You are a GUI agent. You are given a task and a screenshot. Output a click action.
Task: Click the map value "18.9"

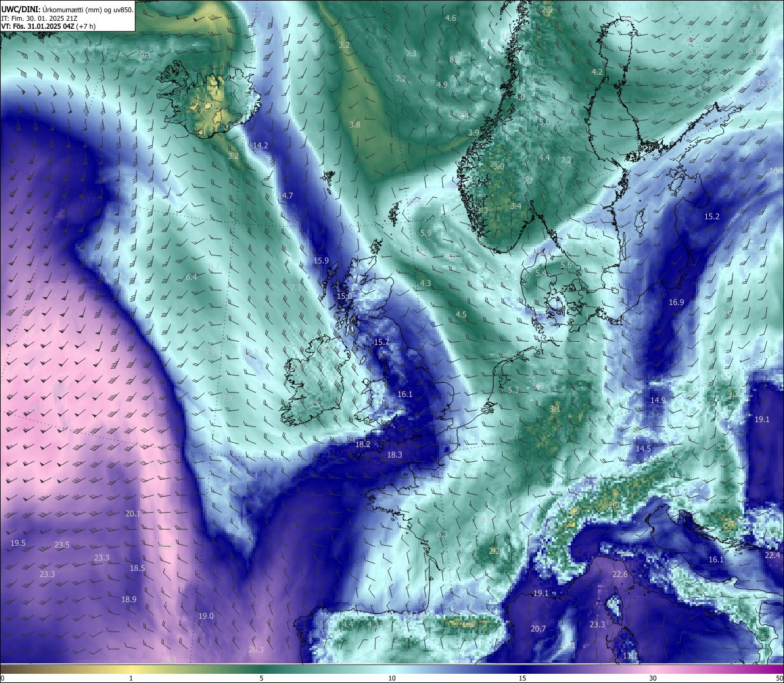(129, 599)
